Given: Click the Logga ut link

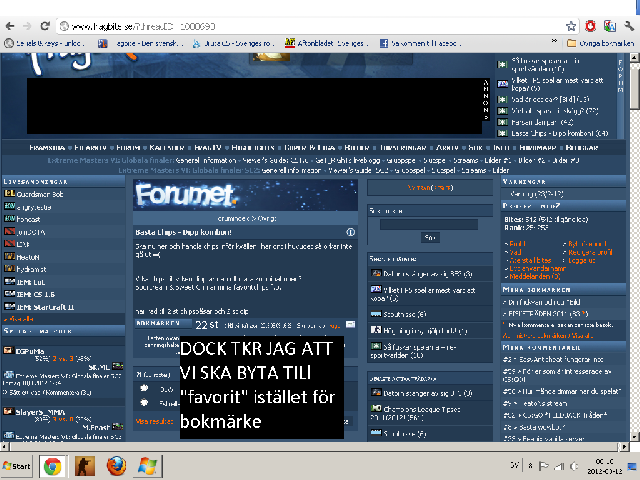Looking at the screenshot, I should (582, 260).
